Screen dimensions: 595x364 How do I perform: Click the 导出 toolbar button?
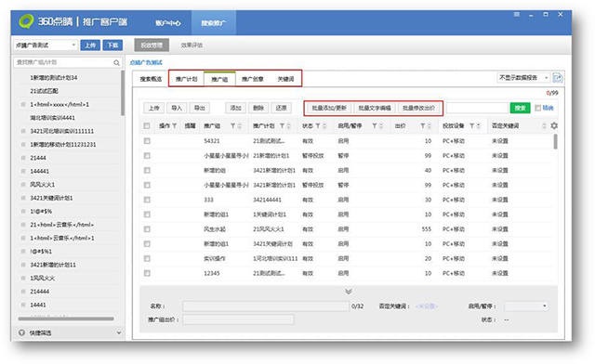click(200, 108)
